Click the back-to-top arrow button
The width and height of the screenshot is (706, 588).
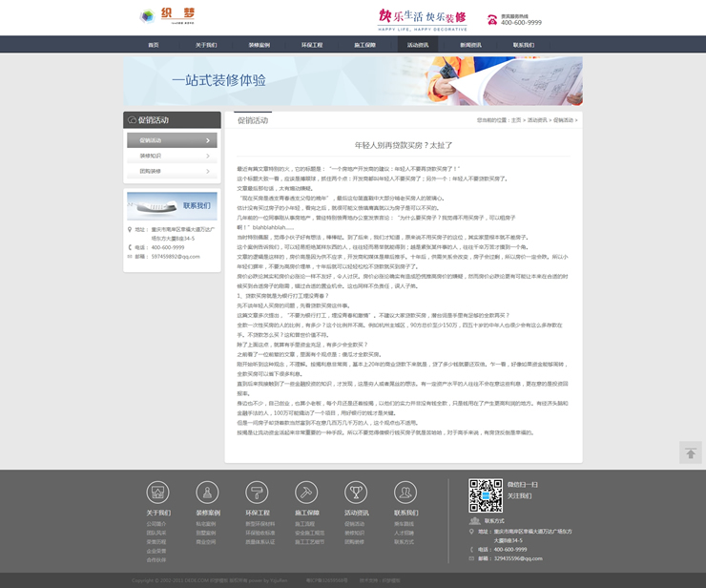[690, 453]
